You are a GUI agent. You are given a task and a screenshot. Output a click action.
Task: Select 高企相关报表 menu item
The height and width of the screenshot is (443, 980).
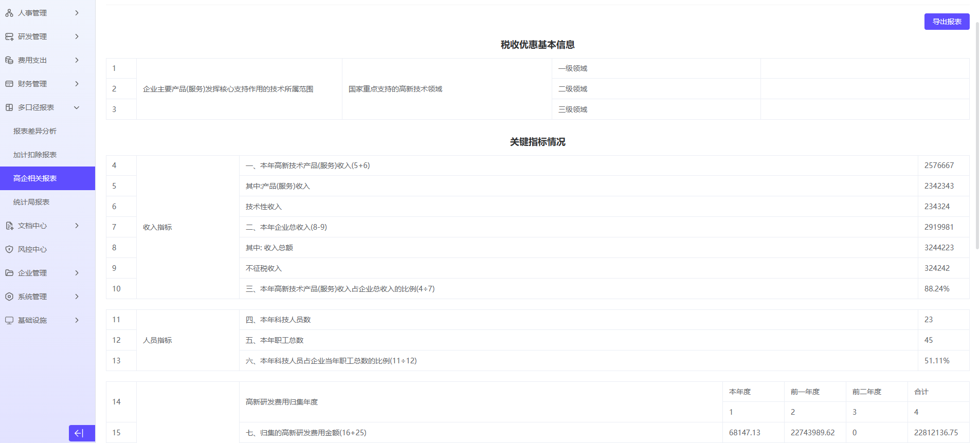coord(47,178)
